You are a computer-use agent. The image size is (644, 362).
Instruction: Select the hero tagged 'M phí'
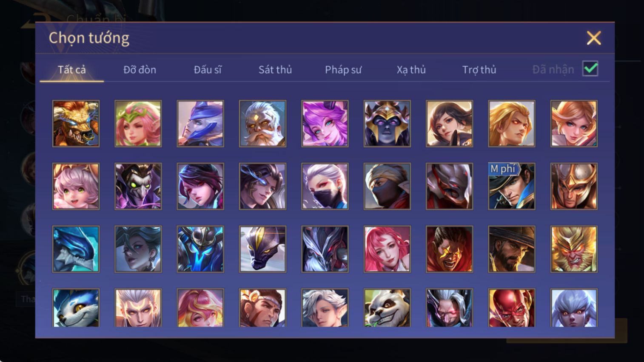click(512, 186)
